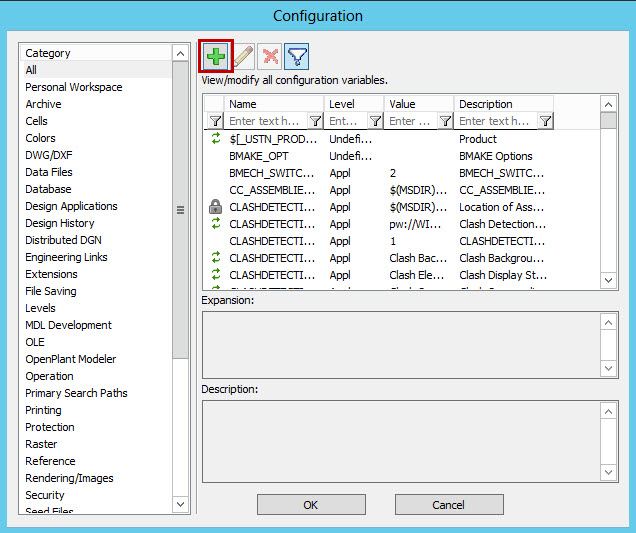Viewport: 636px width, 533px height.
Task: Click the category list scroll up arrow
Action: point(180,53)
